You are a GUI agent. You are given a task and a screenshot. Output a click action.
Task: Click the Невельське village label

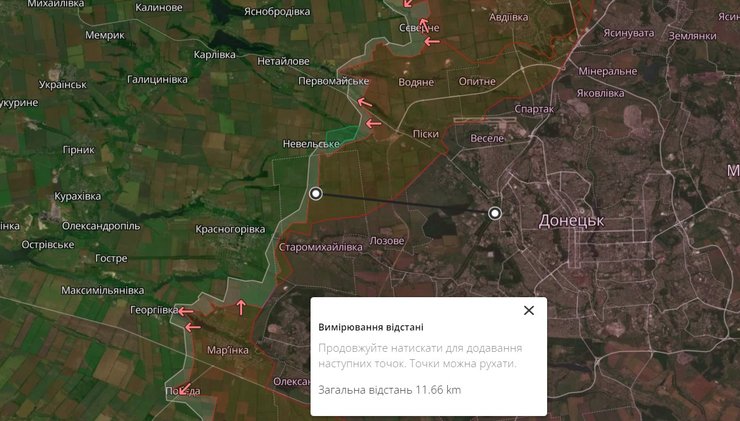311,144
